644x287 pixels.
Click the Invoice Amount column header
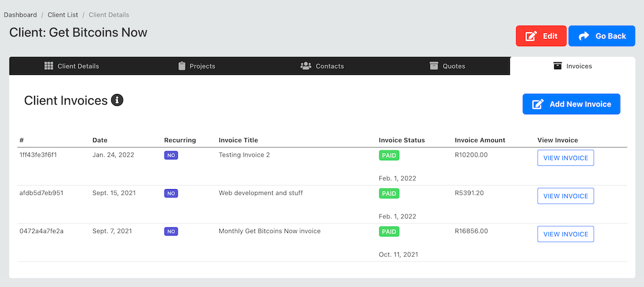pyautogui.click(x=480, y=140)
